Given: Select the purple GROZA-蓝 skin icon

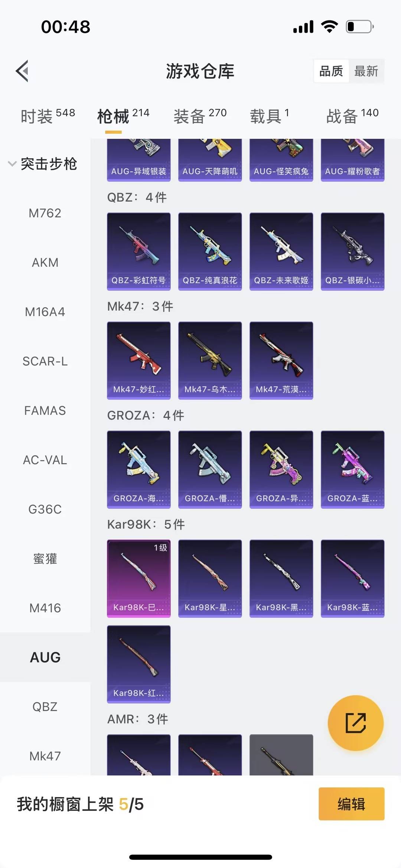Looking at the screenshot, I should (352, 469).
